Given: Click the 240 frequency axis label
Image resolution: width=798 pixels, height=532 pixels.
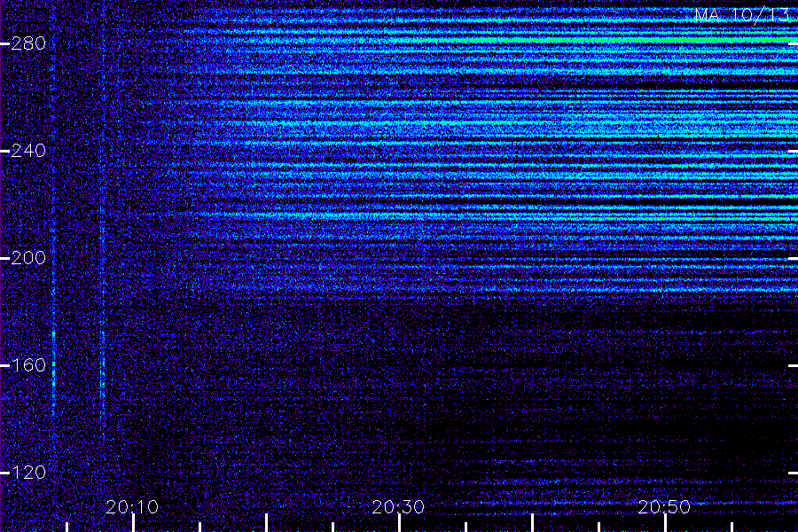Looking at the screenshot, I should (28, 151).
